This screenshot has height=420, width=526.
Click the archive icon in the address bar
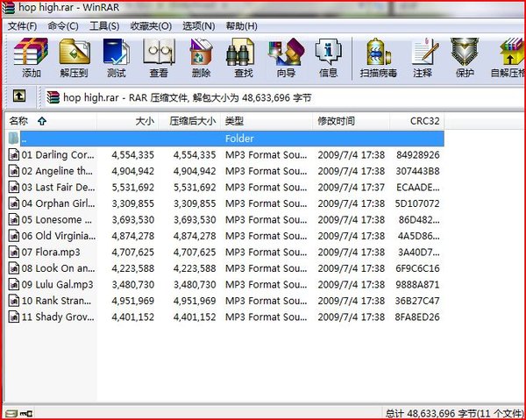[x=53, y=97]
